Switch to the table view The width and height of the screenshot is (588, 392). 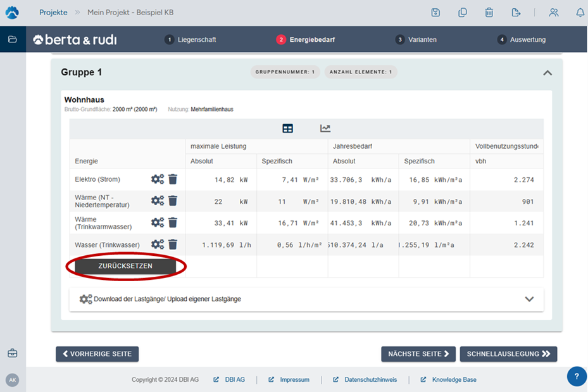(288, 129)
